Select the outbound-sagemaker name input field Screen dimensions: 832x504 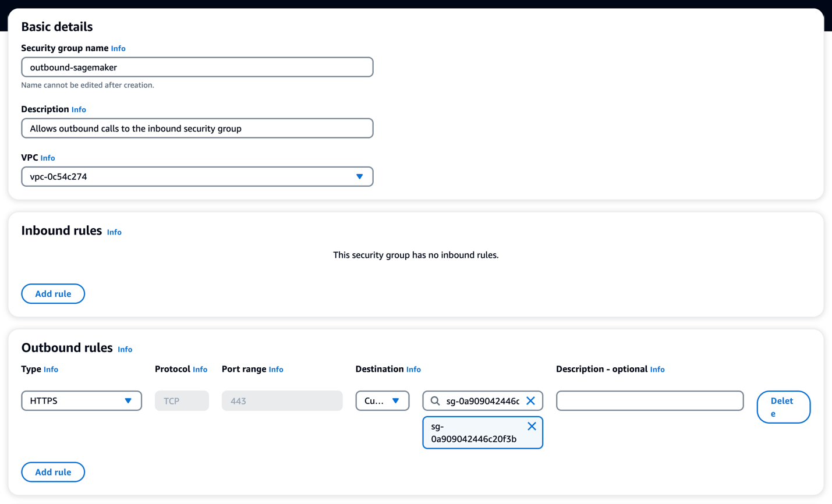197,67
